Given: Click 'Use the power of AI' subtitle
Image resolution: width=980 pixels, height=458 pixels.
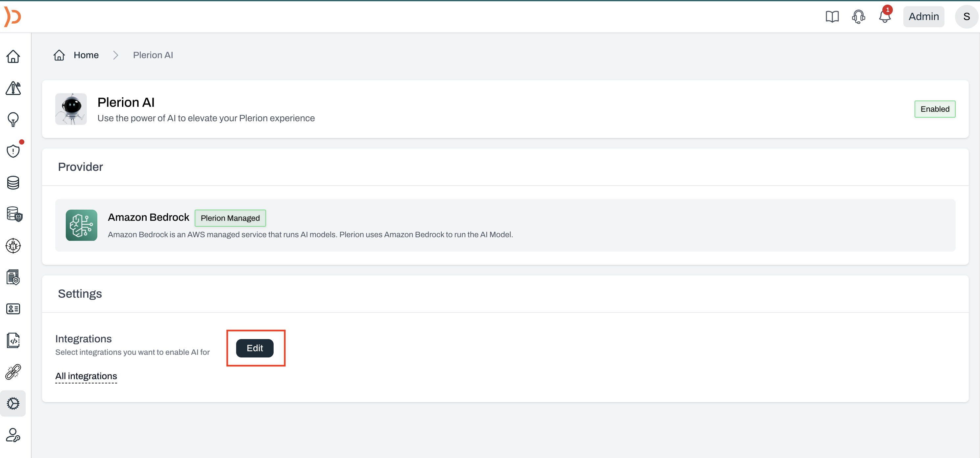Looking at the screenshot, I should click(206, 118).
